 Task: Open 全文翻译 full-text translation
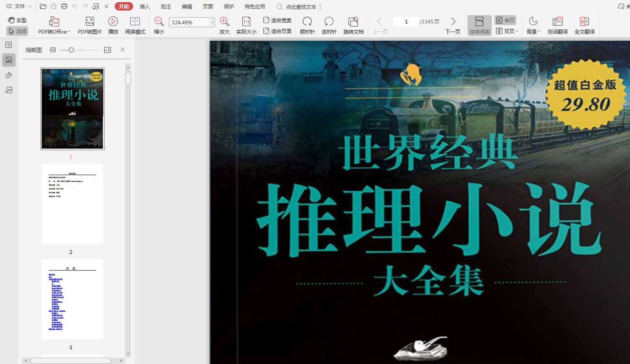pyautogui.click(x=584, y=25)
